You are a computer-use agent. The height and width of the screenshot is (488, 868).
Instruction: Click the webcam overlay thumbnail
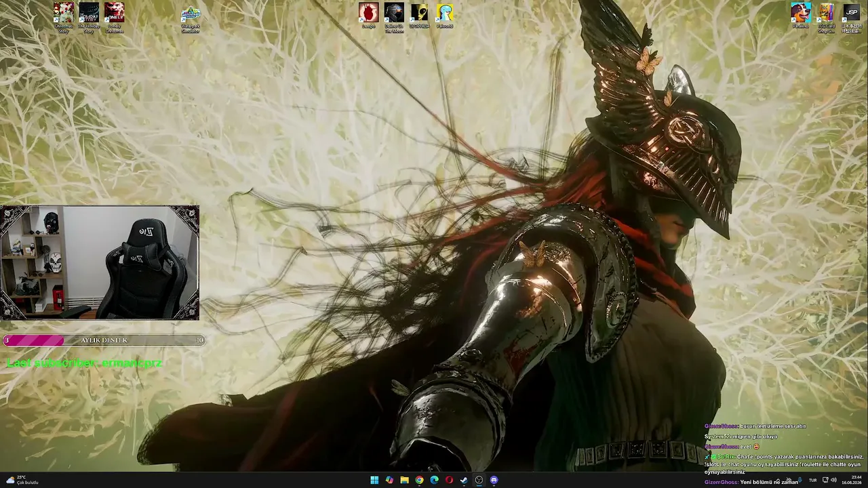click(100, 262)
